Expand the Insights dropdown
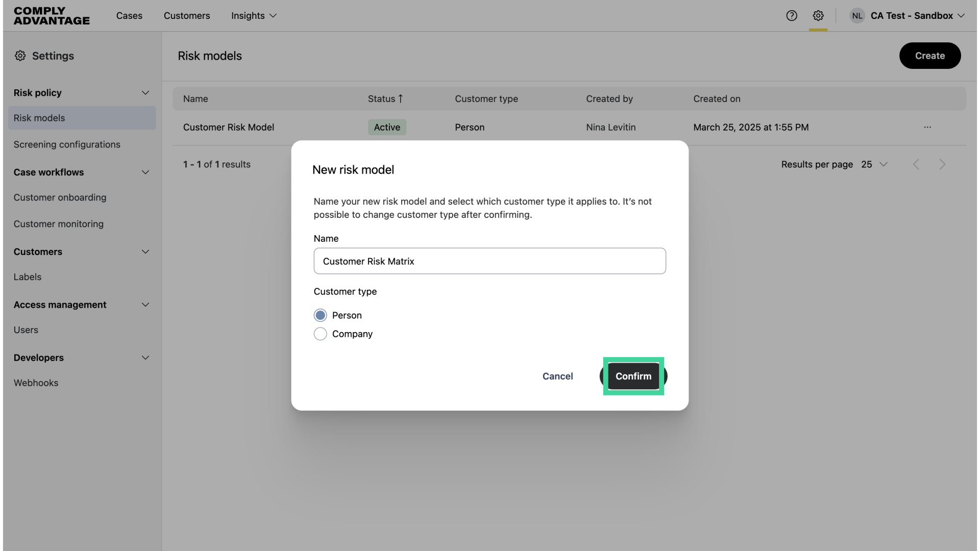The height and width of the screenshot is (551, 980). coord(254,16)
